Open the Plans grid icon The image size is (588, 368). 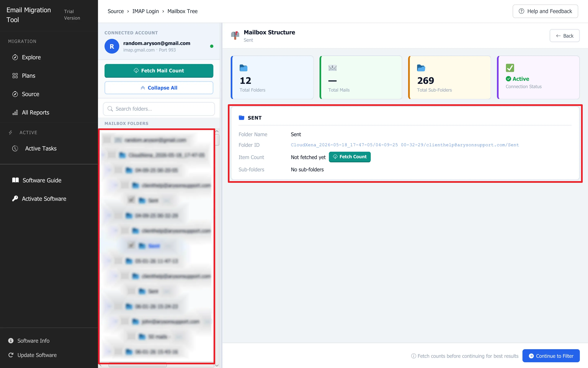click(15, 76)
